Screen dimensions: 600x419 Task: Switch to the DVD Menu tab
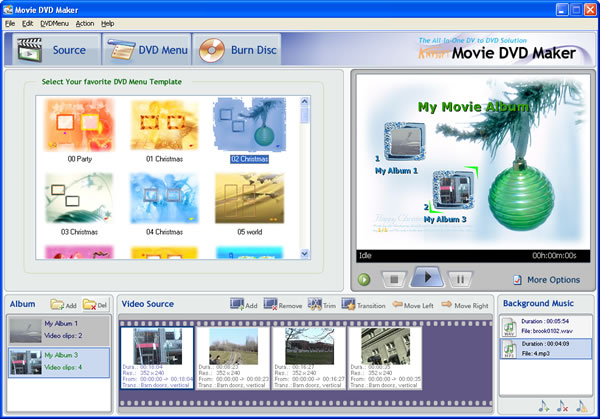point(147,50)
